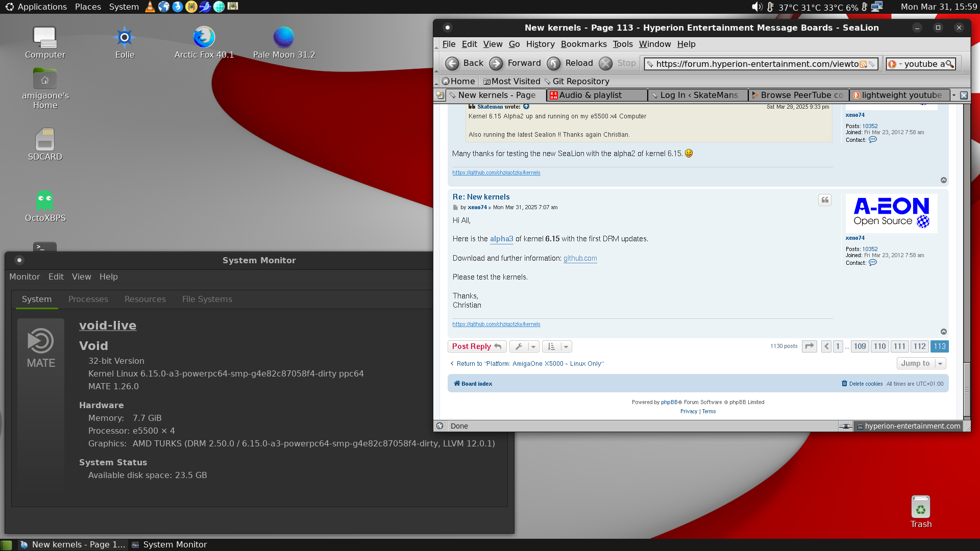
Task: Open the search engine selector dropdown
Action: click(894, 64)
